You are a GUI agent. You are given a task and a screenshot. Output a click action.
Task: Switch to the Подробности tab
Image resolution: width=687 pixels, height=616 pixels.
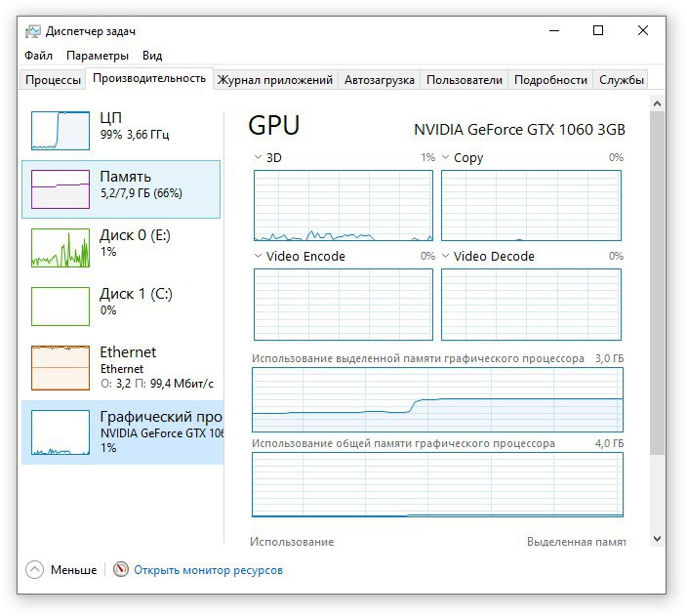pyautogui.click(x=550, y=80)
